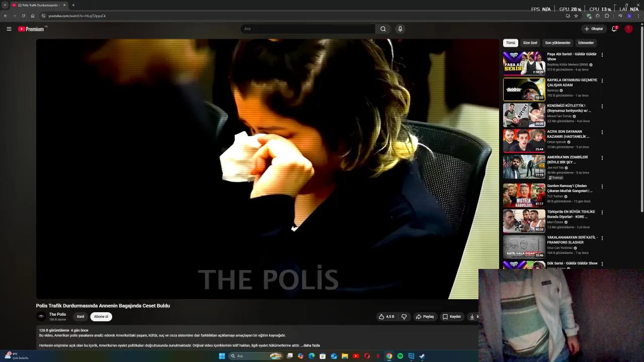Screen dimensions: 644x362
Task: Click the Abone ol subscribe button
Action: tap(101, 317)
